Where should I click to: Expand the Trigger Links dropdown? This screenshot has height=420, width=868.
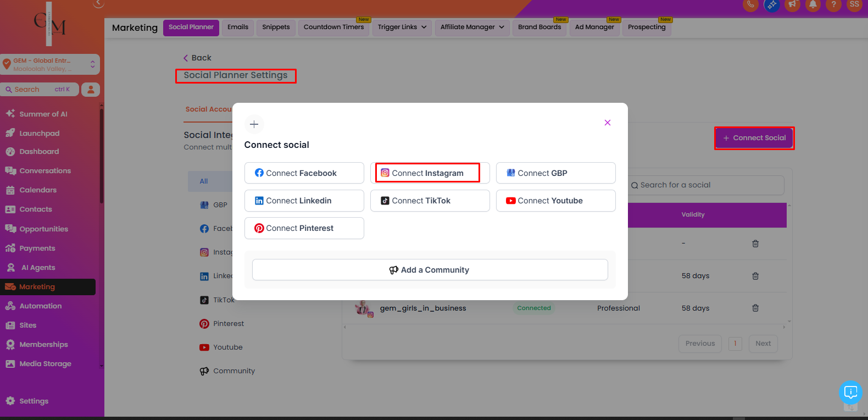(x=402, y=27)
